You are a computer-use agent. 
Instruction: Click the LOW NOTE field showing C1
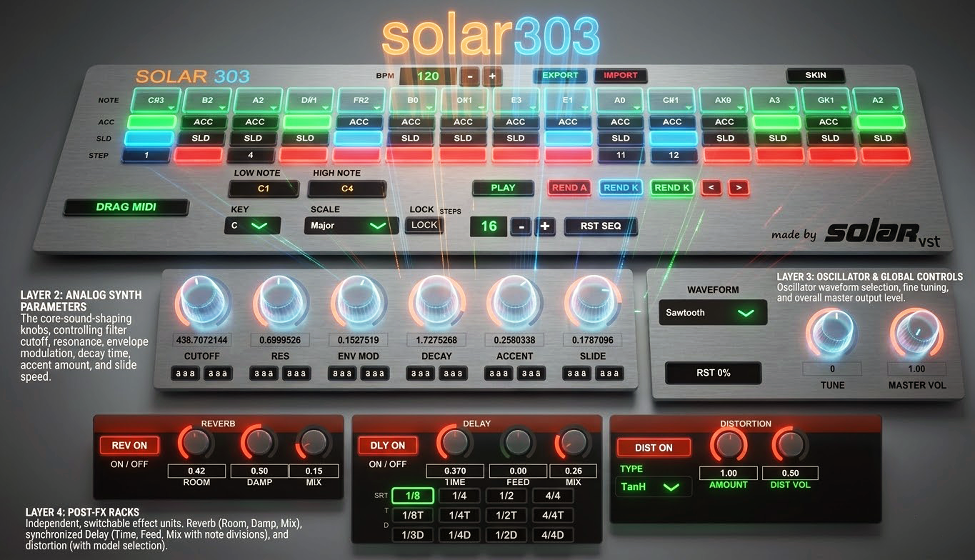[x=263, y=189]
